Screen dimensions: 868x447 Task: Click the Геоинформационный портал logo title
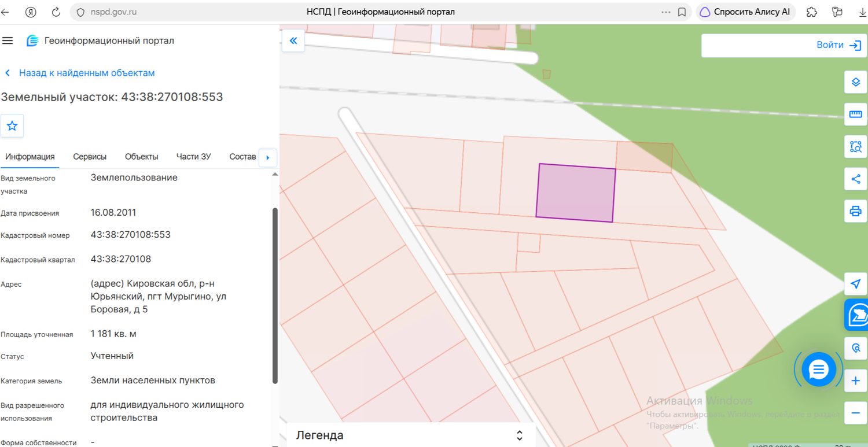point(100,40)
